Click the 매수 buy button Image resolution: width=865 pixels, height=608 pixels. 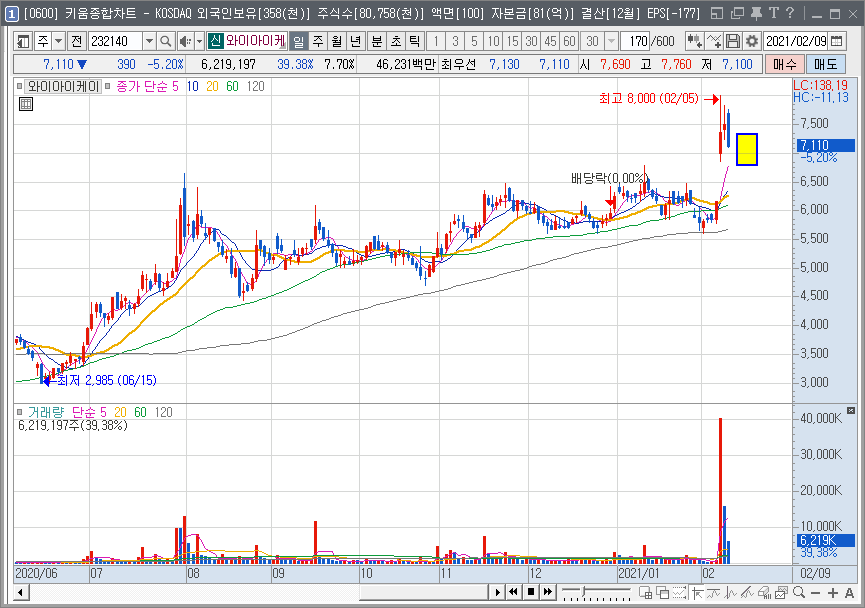click(x=784, y=65)
